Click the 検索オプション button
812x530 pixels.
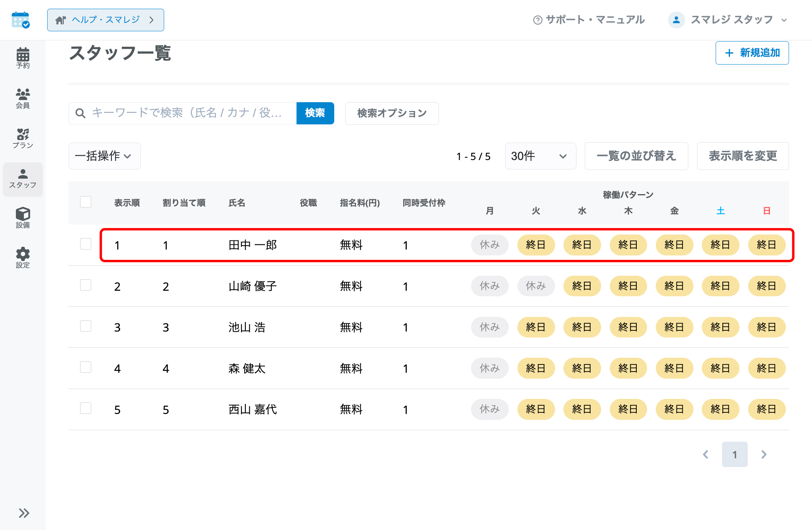[392, 113]
